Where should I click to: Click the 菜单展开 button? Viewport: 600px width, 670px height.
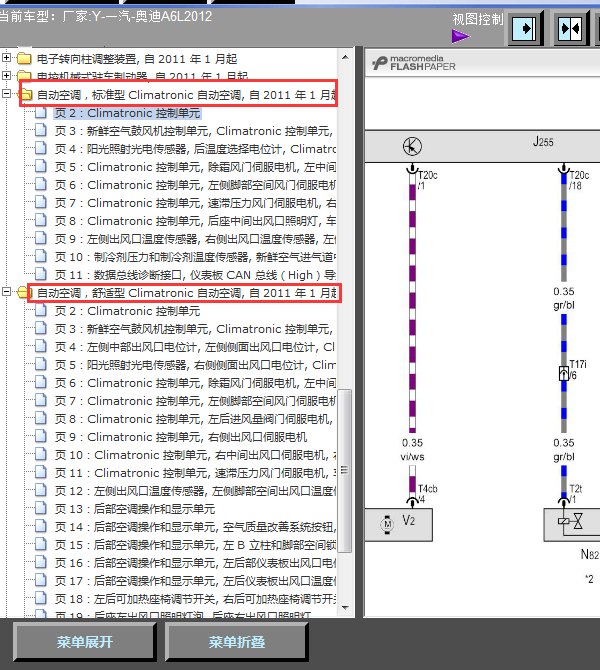[x=85, y=642]
